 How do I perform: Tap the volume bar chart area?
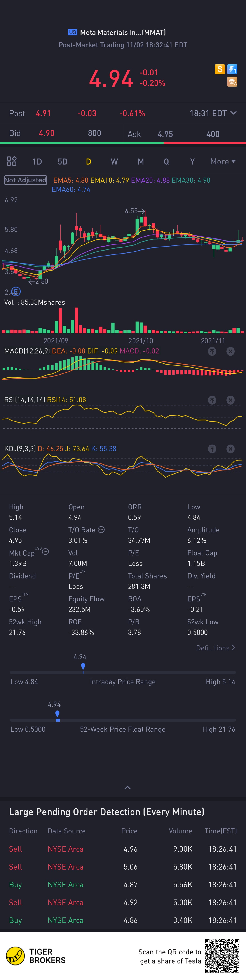123,320
